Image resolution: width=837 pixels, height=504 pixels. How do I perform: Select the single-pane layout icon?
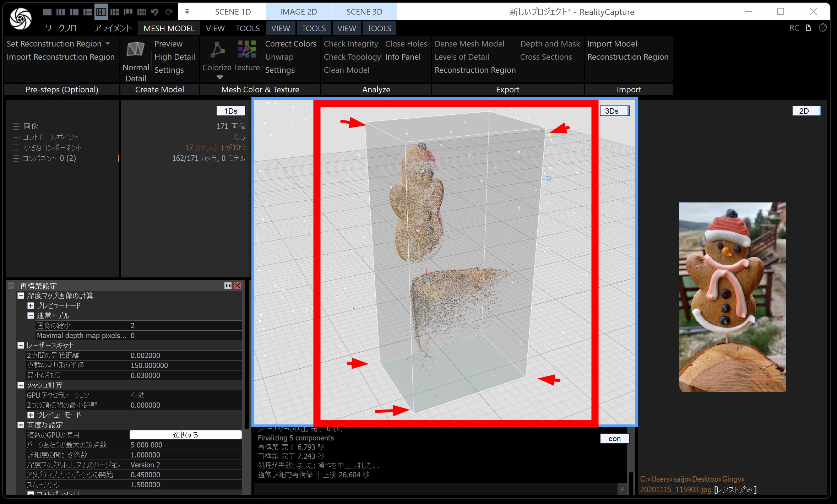(47, 12)
